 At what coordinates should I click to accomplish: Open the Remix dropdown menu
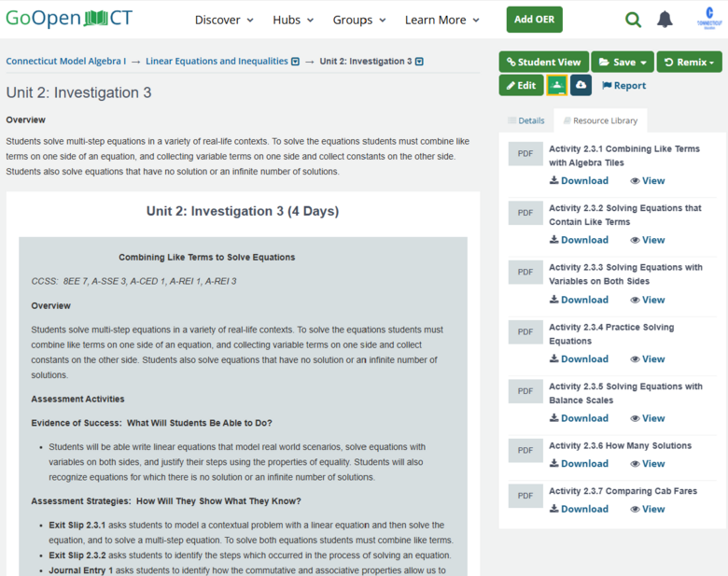coord(689,63)
